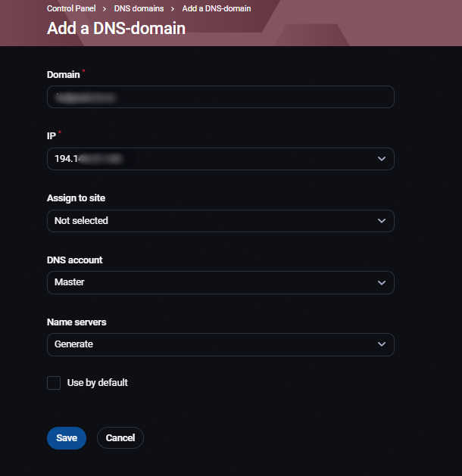Click the Name servers label
Screen dimensions: 462x476
coord(76,322)
